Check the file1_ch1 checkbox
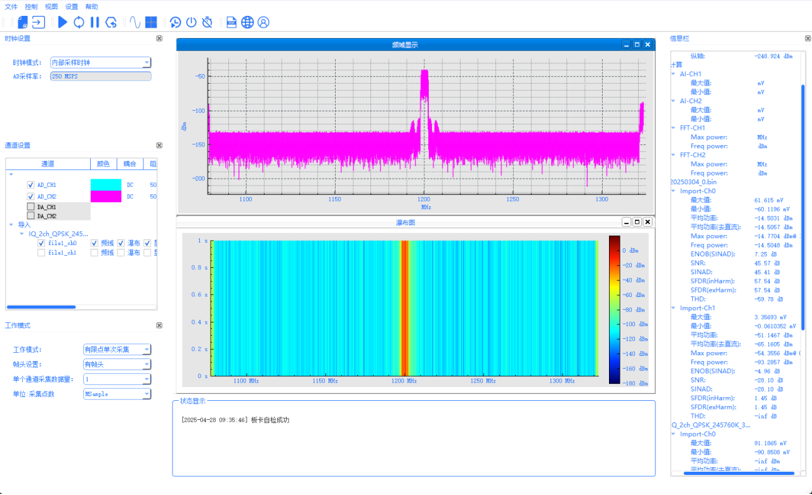 click(x=41, y=253)
